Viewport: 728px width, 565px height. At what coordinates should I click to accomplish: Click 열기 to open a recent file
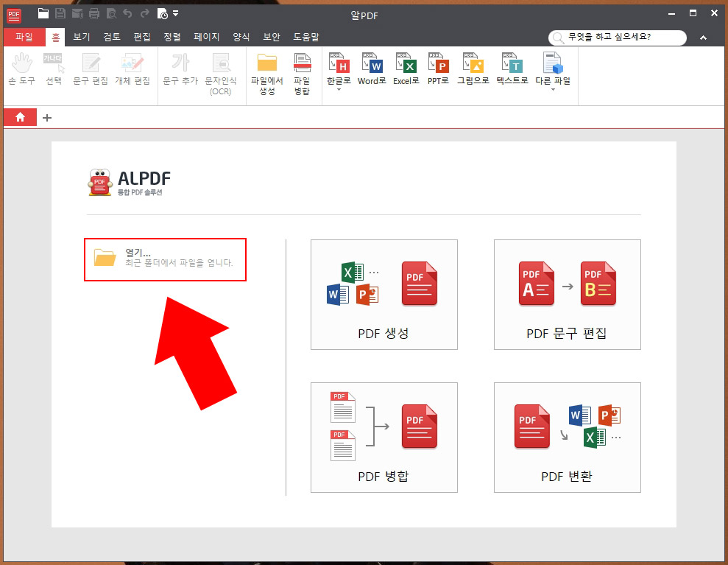point(165,259)
